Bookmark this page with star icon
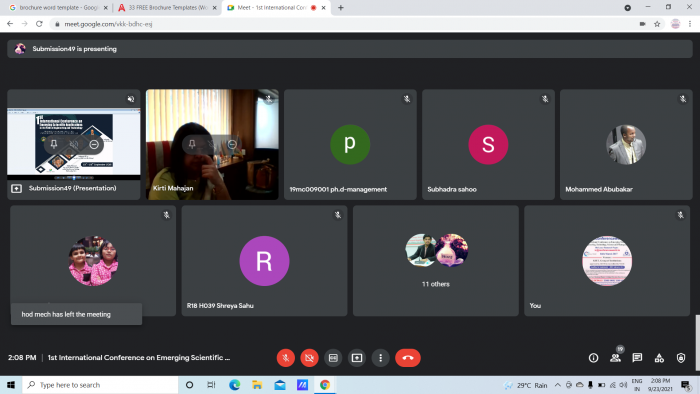The height and width of the screenshot is (394, 700). [657, 24]
